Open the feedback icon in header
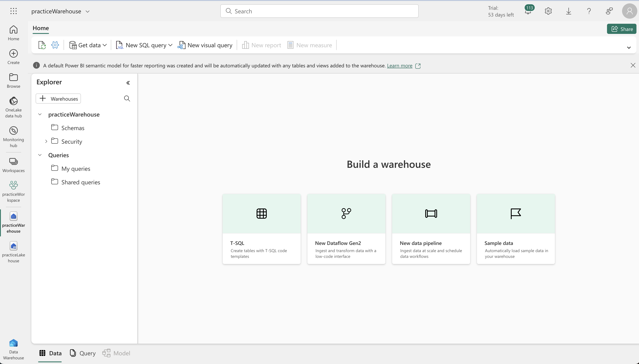The width and height of the screenshot is (639, 364). tap(609, 11)
